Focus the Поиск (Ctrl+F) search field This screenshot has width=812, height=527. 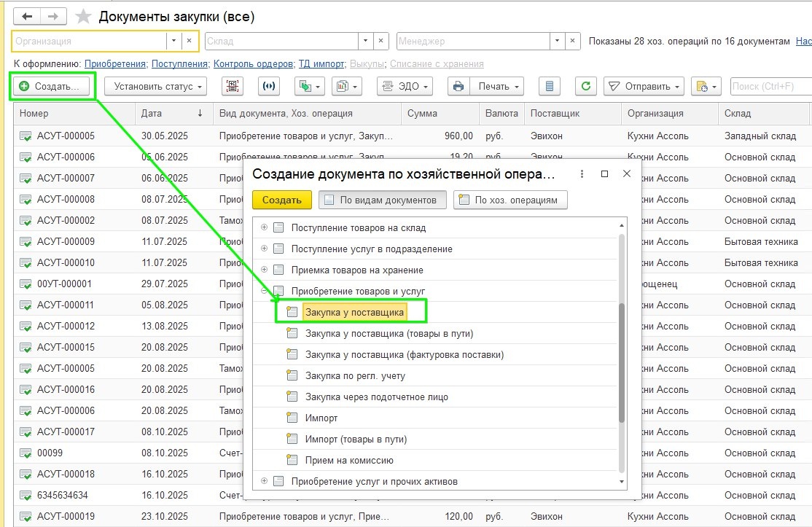(770, 87)
